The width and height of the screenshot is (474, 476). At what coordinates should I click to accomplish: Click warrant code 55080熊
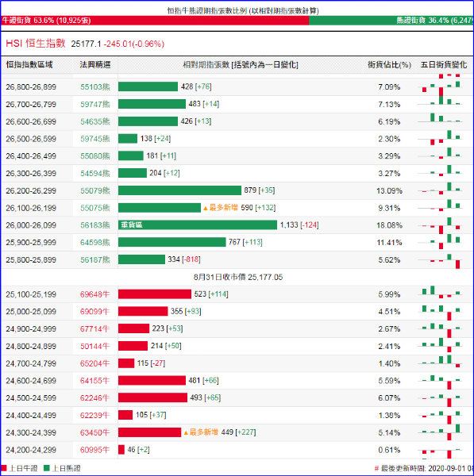click(x=95, y=156)
